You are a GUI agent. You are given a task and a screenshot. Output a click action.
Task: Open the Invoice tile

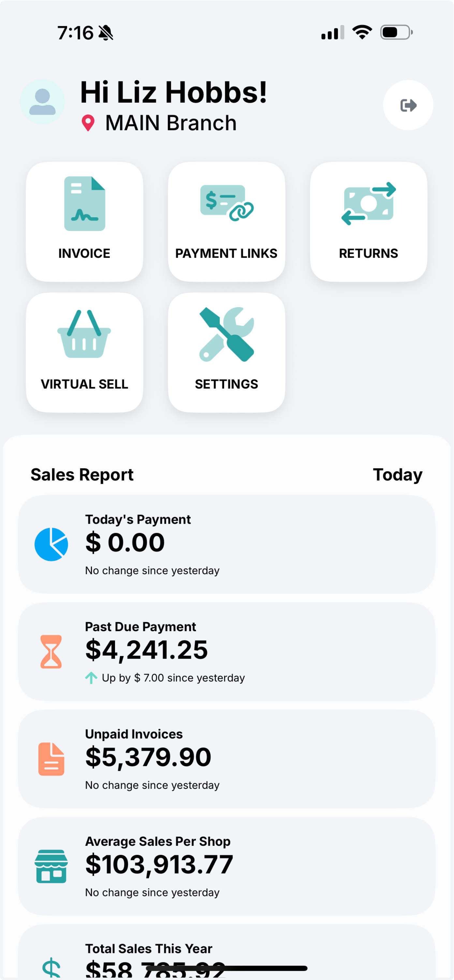(x=84, y=222)
